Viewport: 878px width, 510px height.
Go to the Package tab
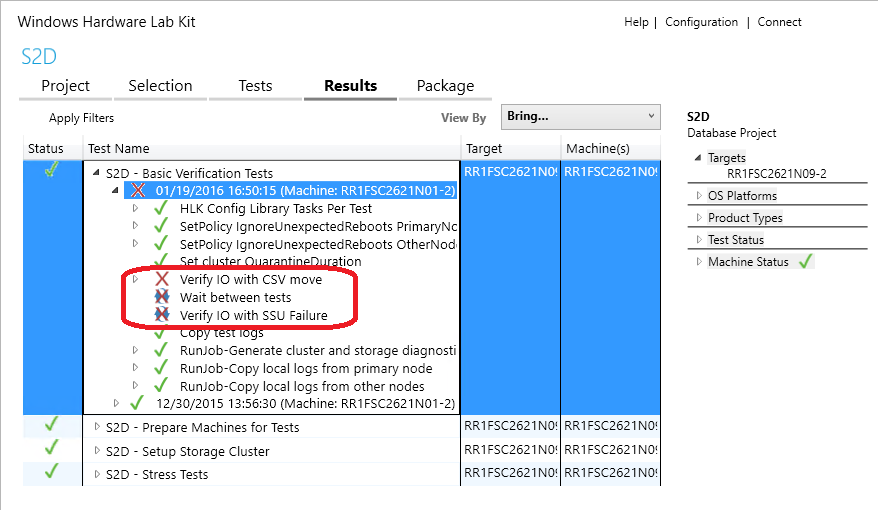click(445, 86)
